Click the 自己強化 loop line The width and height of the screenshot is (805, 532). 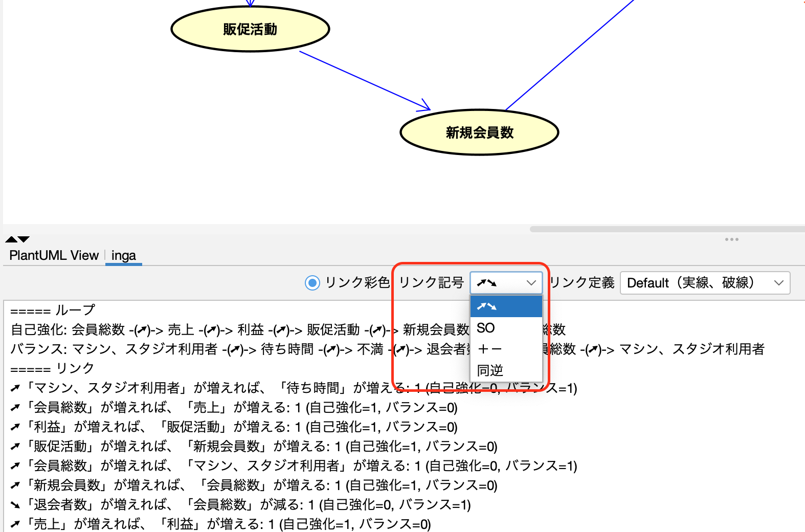[288, 329]
